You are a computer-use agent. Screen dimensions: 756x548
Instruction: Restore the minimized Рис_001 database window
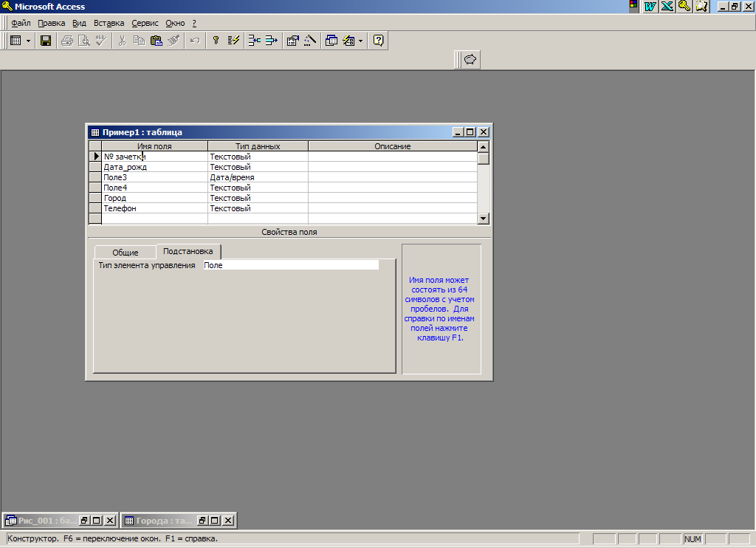click(84, 521)
